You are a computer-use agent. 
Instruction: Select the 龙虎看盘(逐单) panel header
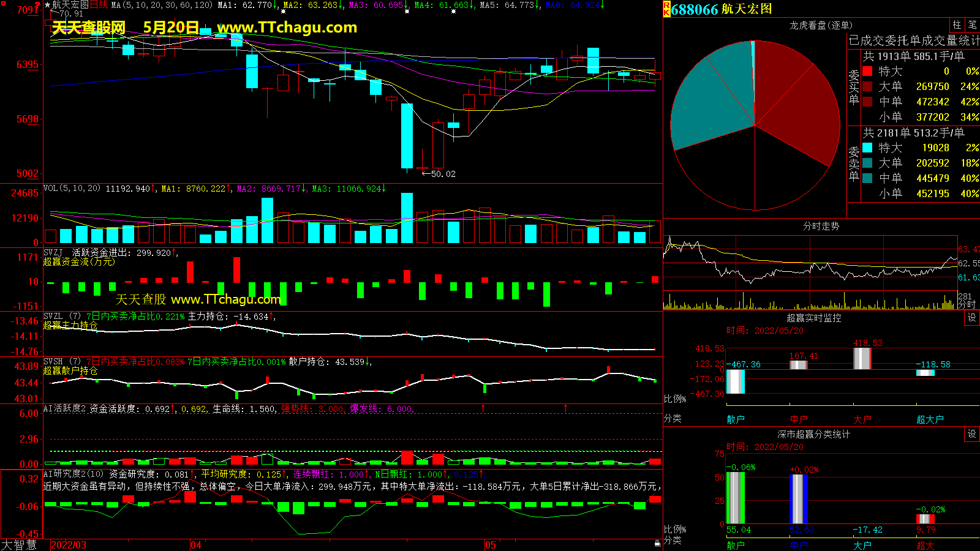[x=821, y=25]
